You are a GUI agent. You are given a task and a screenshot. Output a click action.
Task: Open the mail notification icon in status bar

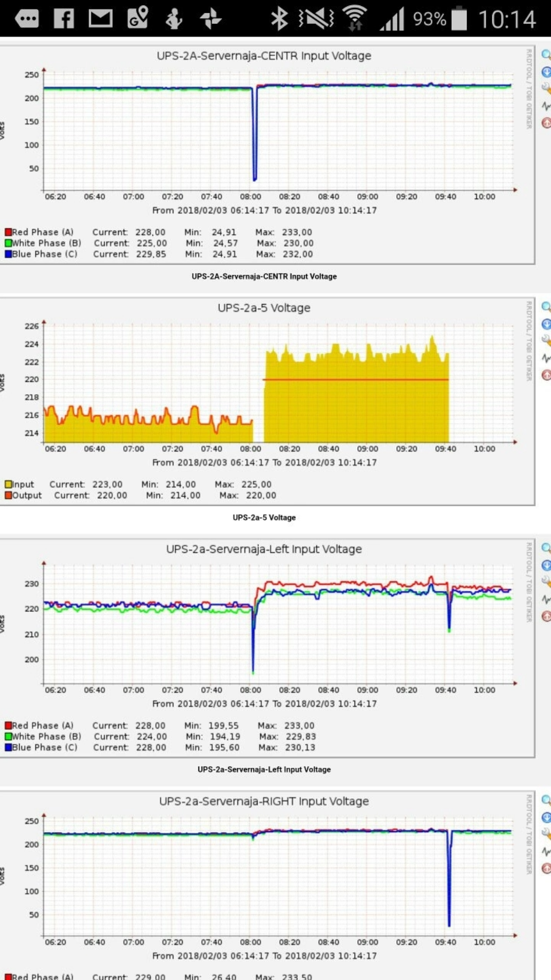101,19
